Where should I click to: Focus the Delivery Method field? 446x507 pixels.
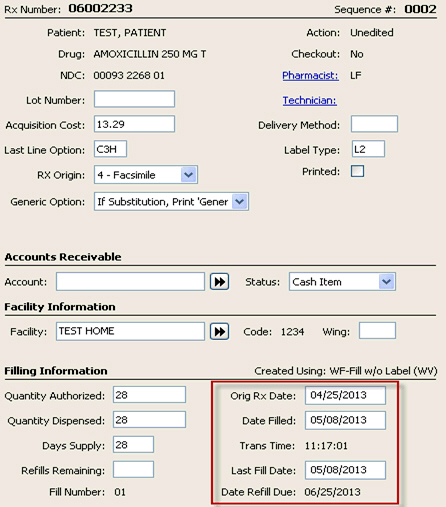374,124
